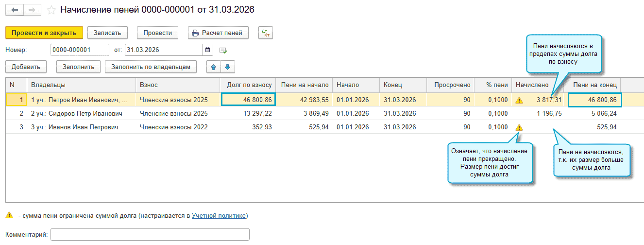The width and height of the screenshot is (644, 245).
Task: Open the Учетной политике link
Action: (219, 215)
